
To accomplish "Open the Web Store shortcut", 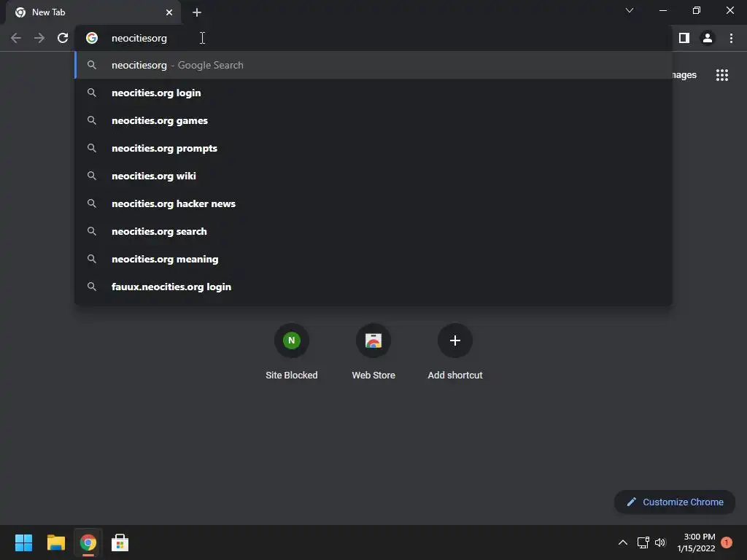I will [373, 351].
